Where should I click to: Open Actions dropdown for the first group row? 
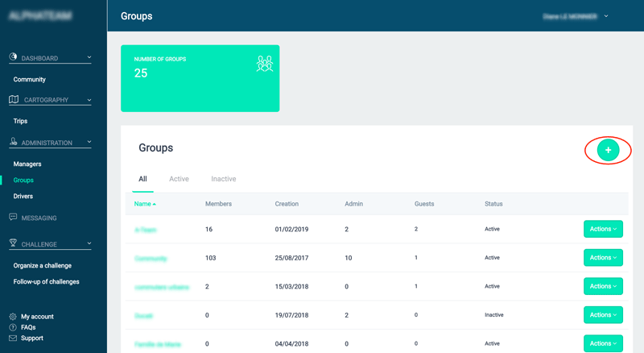[x=603, y=229]
